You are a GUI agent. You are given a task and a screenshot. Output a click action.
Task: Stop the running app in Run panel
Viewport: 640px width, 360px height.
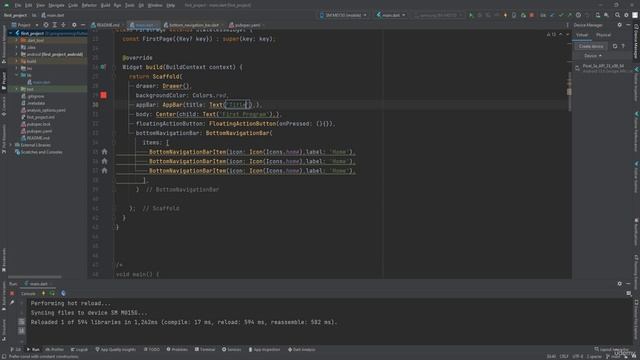[12, 293]
